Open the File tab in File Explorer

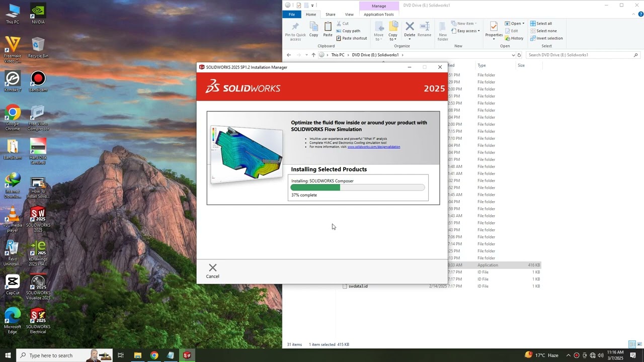pyautogui.click(x=292, y=15)
